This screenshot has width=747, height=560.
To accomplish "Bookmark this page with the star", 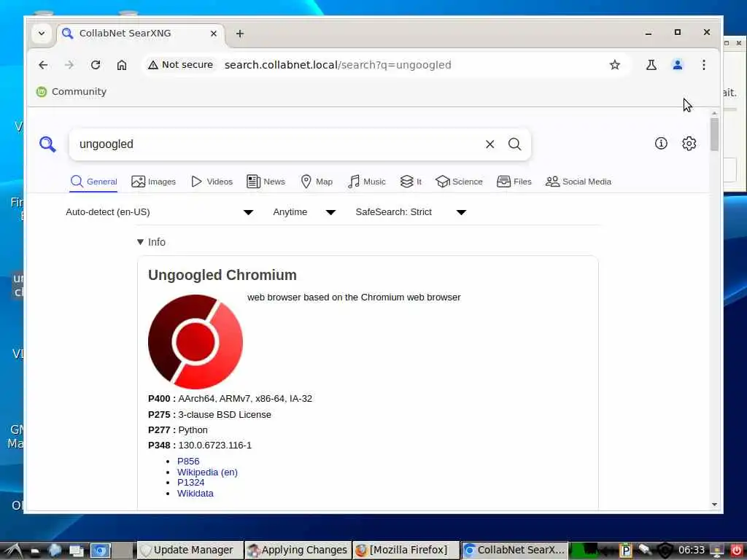I will pyautogui.click(x=614, y=65).
